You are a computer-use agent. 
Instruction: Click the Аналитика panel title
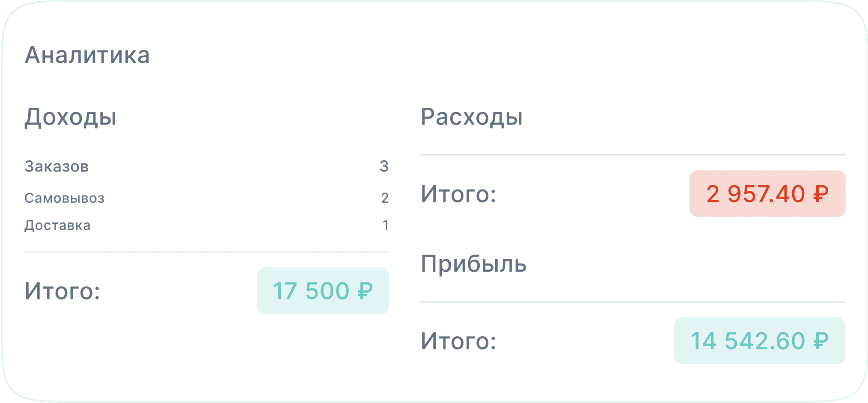[88, 54]
